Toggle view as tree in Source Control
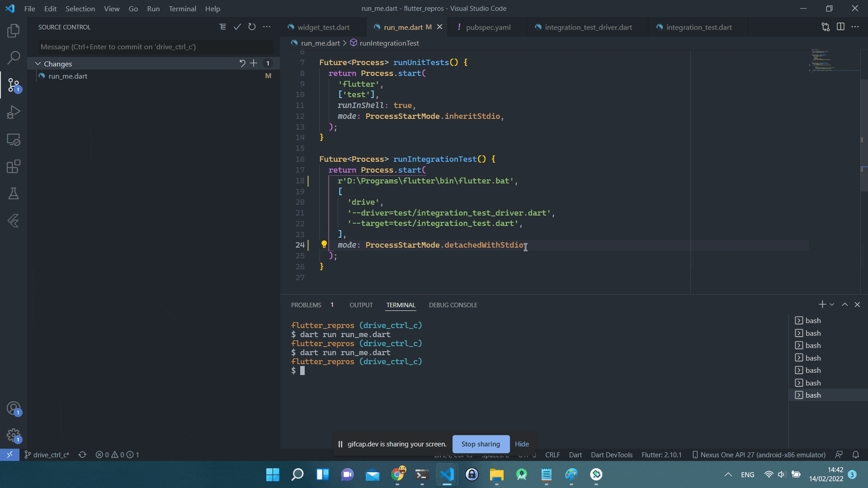 tap(222, 27)
